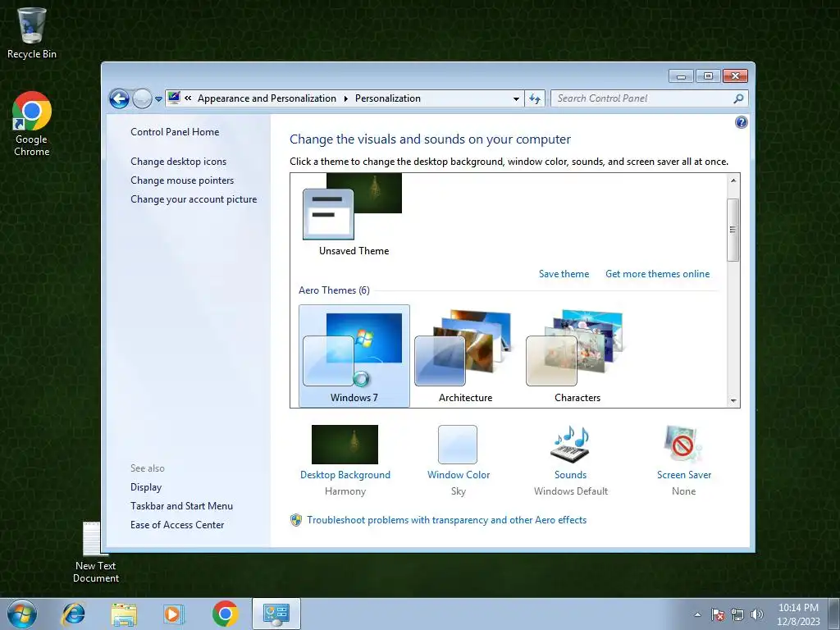Image resolution: width=840 pixels, height=630 pixels.
Task: Click theme list scroll down arrow
Action: coord(733,400)
